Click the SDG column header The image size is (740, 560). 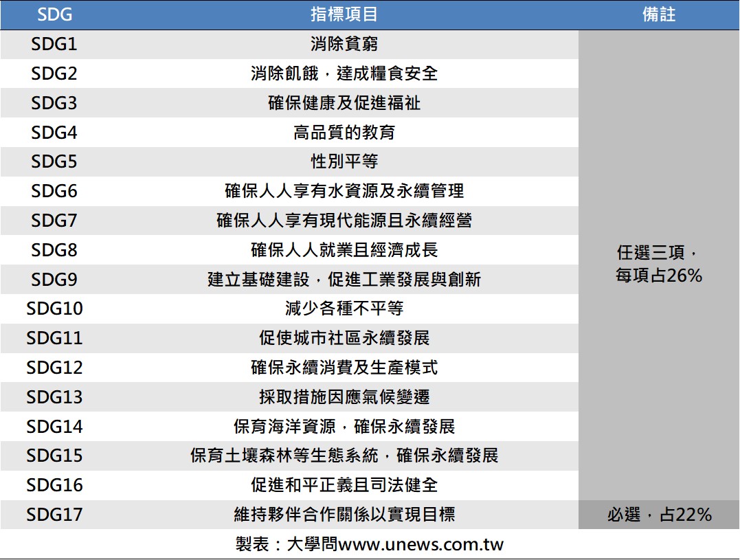pyautogui.click(x=54, y=14)
